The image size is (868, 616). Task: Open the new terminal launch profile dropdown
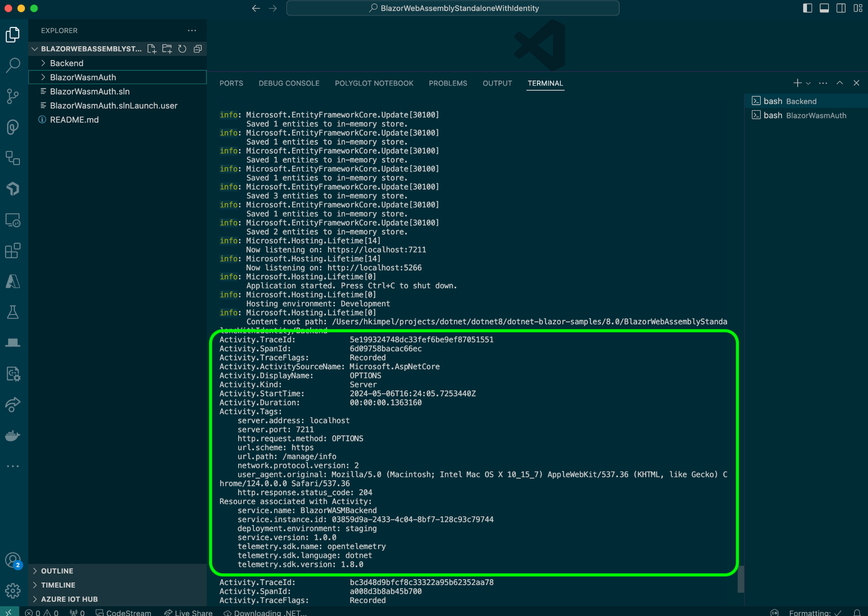point(808,83)
